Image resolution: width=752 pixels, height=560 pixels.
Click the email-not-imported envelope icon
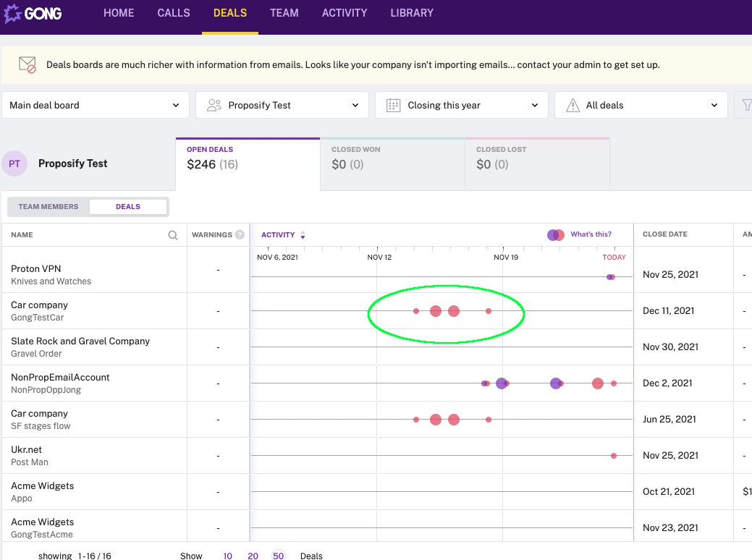[28, 64]
